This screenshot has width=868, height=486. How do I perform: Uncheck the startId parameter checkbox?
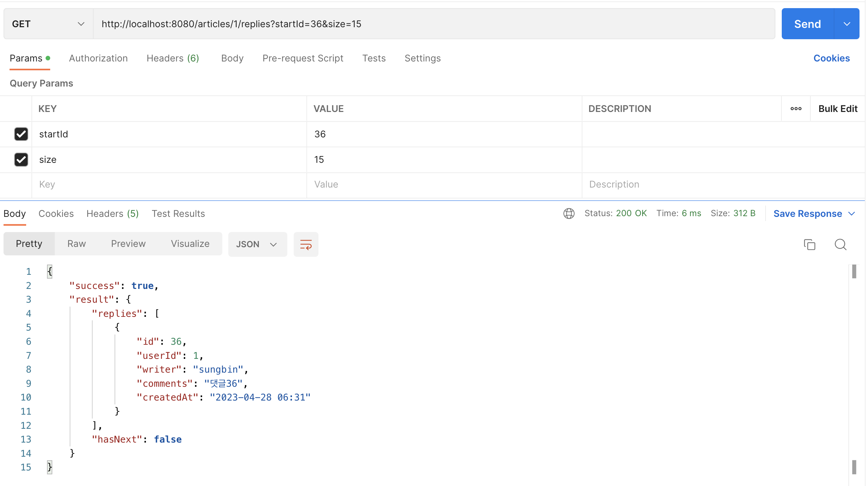pyautogui.click(x=21, y=134)
